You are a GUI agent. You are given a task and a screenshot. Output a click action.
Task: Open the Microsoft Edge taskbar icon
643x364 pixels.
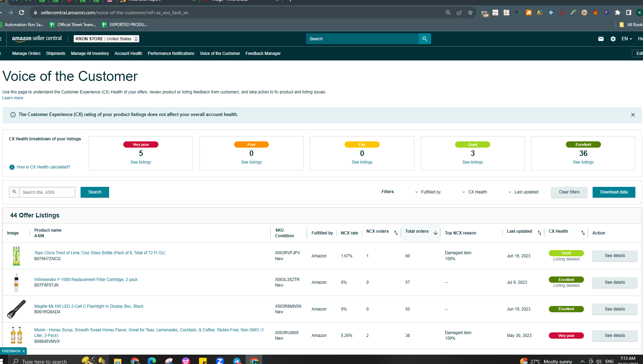click(152, 361)
